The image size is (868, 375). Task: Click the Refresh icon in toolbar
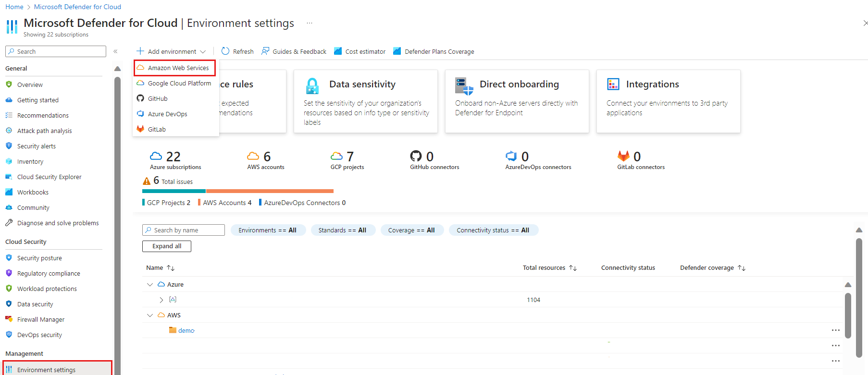pyautogui.click(x=225, y=51)
